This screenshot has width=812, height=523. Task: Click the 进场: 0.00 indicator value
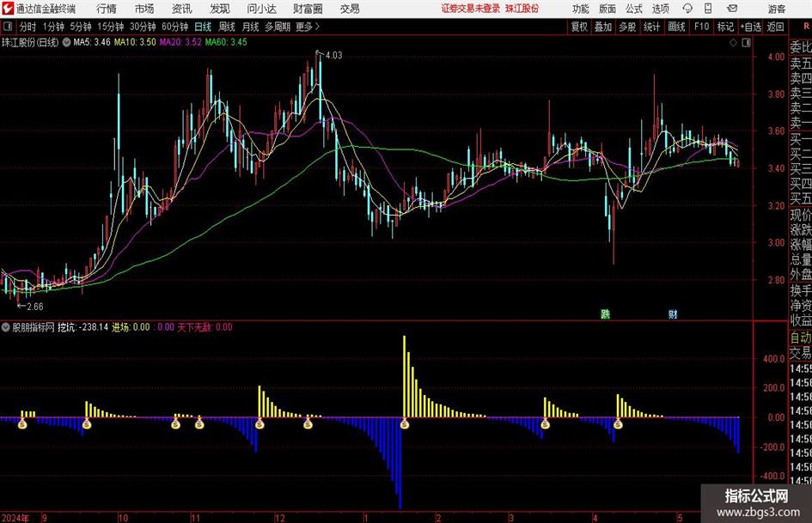coord(131,326)
